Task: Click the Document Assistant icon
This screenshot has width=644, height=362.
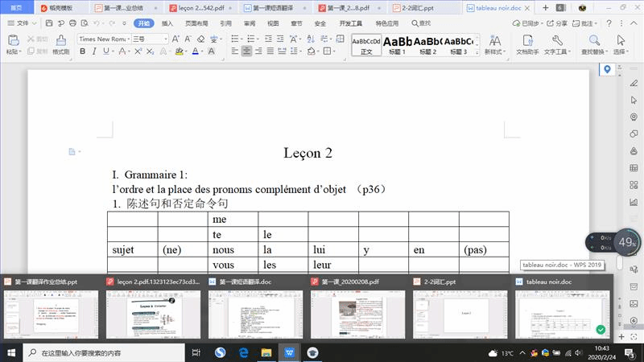Action: (527, 40)
